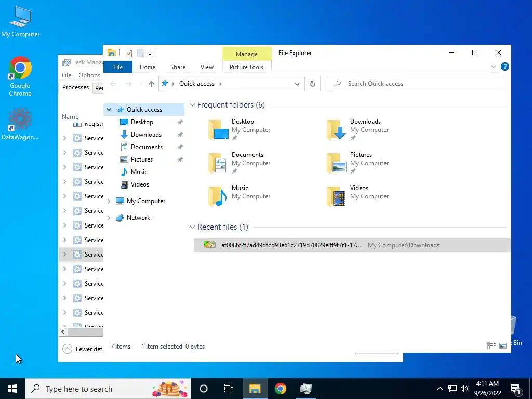Select the Documents frequent folder icon
Image resolution: width=532 pixels, height=399 pixels.
click(218, 163)
